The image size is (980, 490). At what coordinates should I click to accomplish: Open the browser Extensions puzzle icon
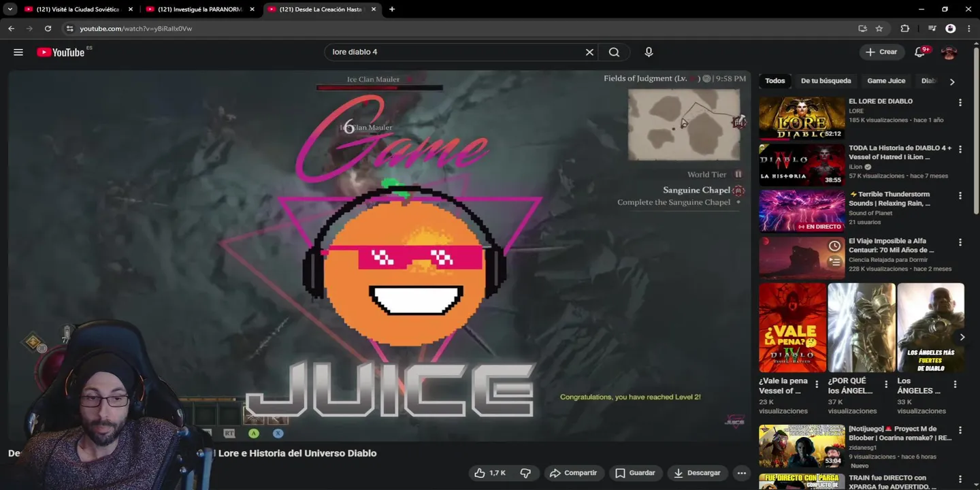point(904,29)
